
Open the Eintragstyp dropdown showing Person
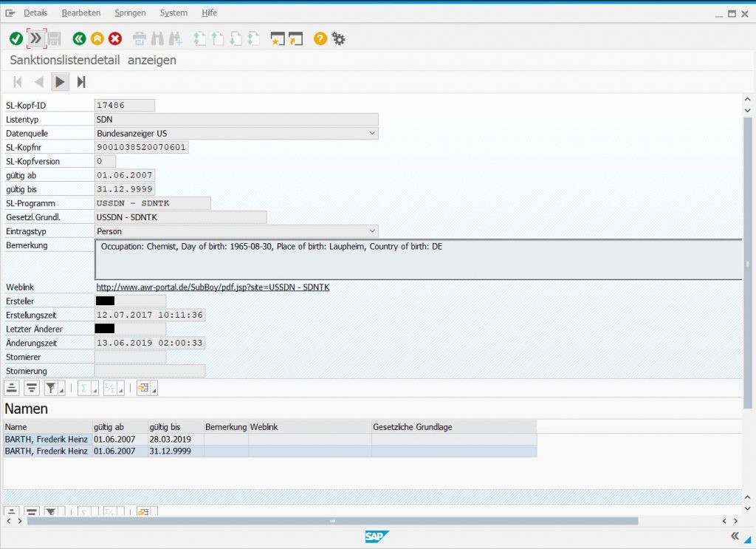[371, 231]
